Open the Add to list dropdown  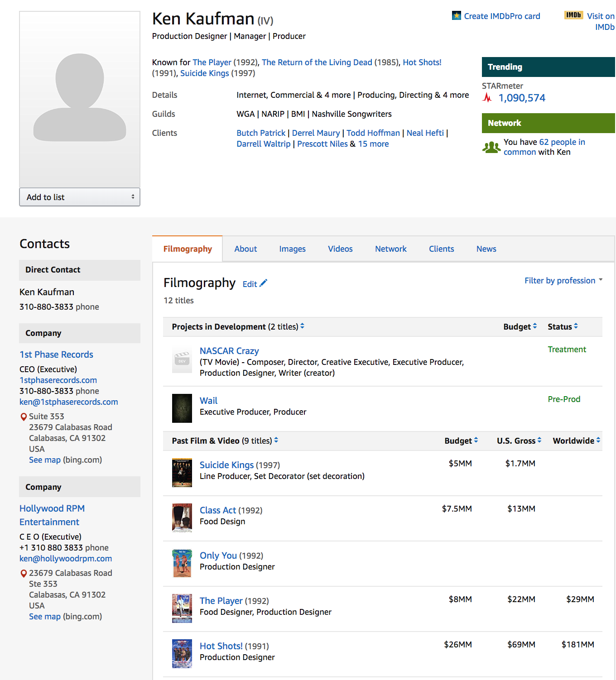(x=80, y=197)
